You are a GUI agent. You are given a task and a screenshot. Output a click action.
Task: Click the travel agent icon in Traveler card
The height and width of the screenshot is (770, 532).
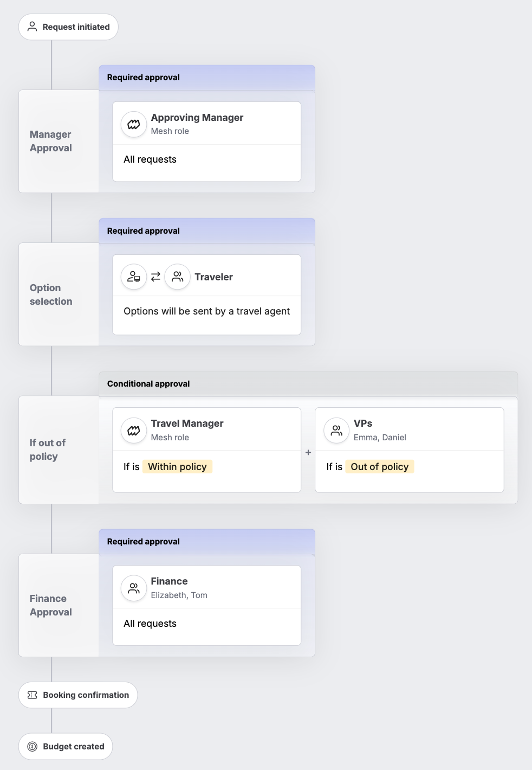coord(134,277)
